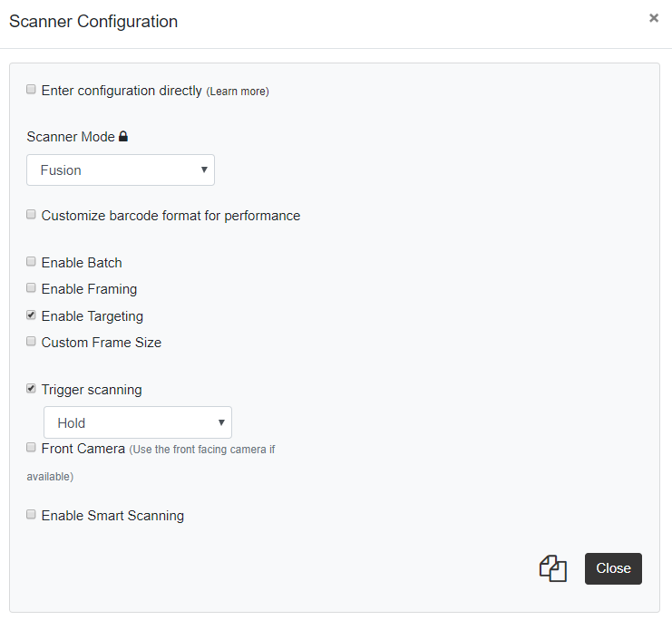Dismiss dialog with the top-right X
This screenshot has width=672, height=620.
coord(653,18)
